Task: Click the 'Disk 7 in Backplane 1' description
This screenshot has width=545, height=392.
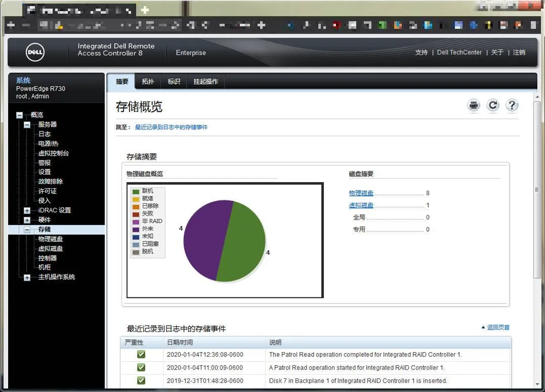Action: (358, 380)
